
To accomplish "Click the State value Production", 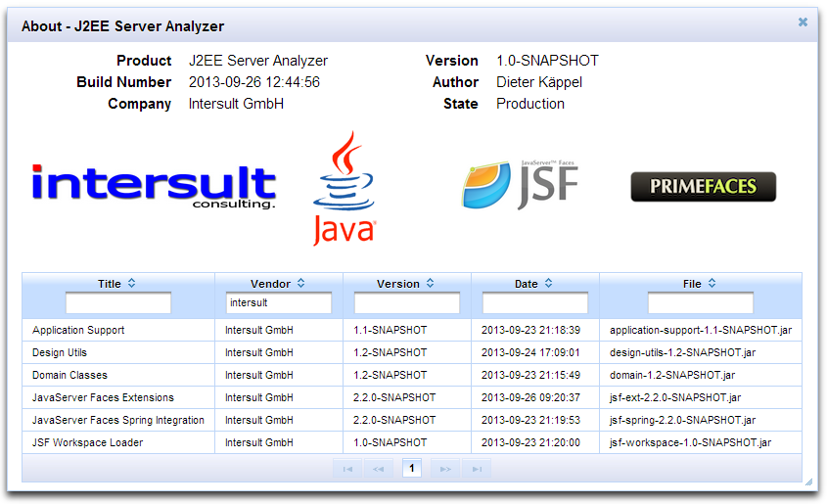I will click(530, 104).
